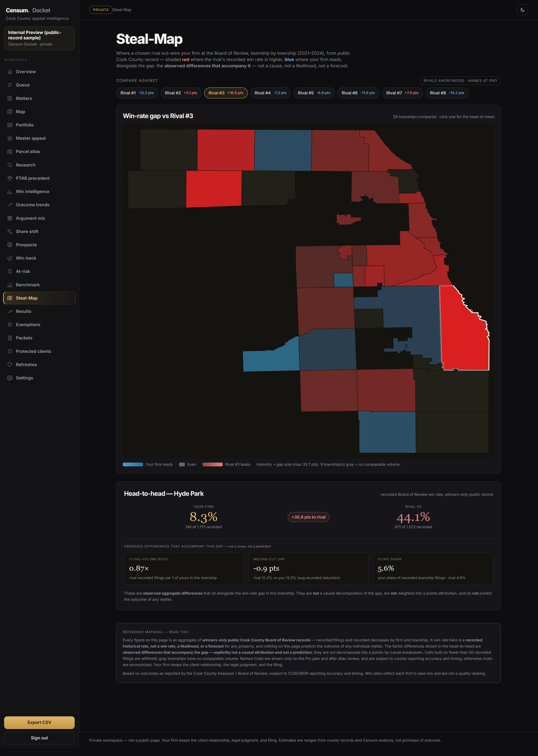The image size is (538, 756).
Task: Click the Results trend icon
Action: (10, 311)
